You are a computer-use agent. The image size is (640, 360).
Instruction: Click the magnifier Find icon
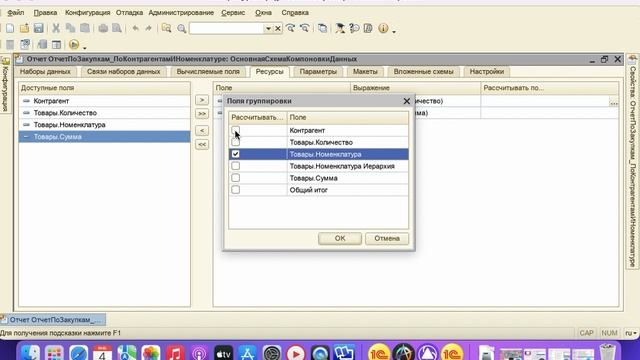pyautogui.click(x=181, y=28)
